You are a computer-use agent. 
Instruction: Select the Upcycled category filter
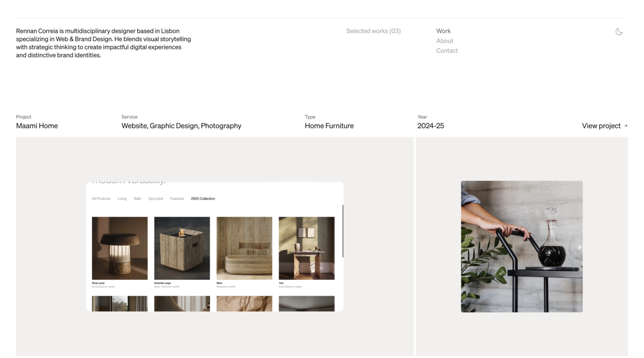tap(156, 199)
